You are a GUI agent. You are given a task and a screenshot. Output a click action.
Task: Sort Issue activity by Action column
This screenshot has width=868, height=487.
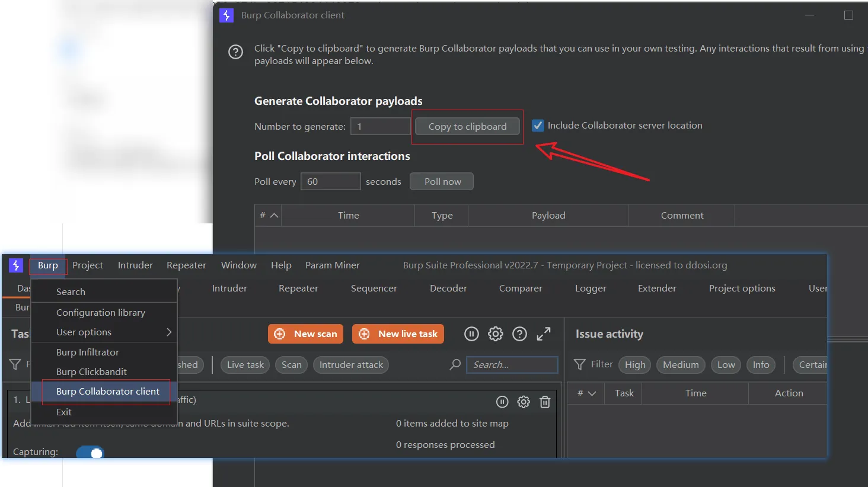coord(789,393)
